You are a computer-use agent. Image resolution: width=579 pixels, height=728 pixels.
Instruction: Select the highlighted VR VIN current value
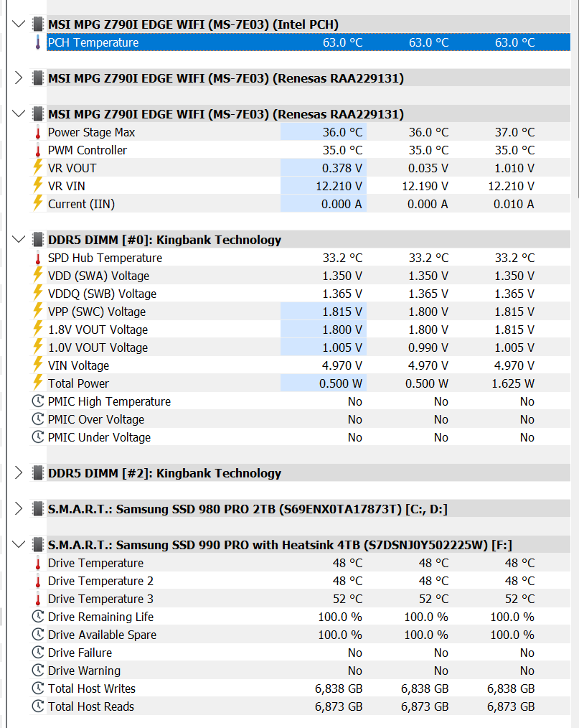tap(324, 186)
